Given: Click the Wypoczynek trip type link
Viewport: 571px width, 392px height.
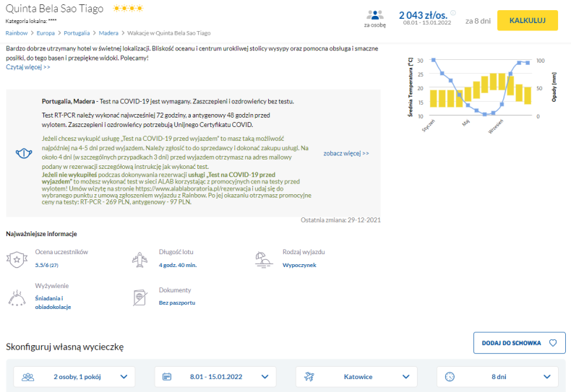Looking at the screenshot, I should click(x=299, y=265).
